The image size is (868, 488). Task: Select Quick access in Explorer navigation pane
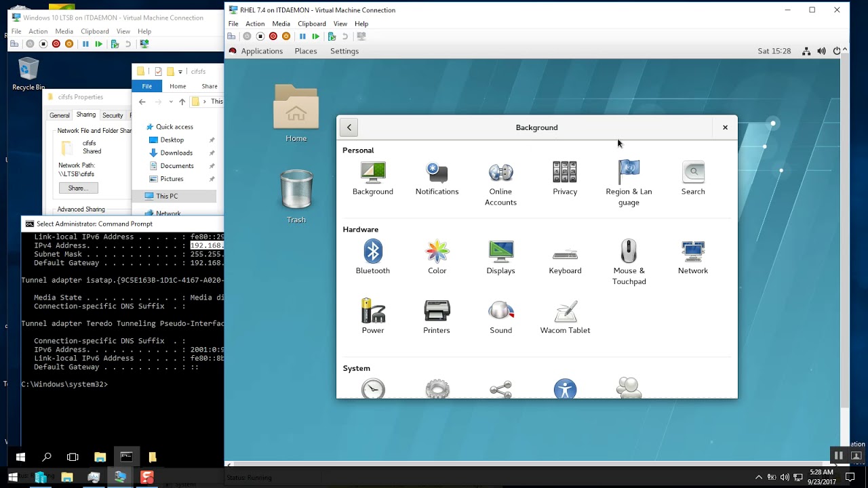[x=174, y=127]
